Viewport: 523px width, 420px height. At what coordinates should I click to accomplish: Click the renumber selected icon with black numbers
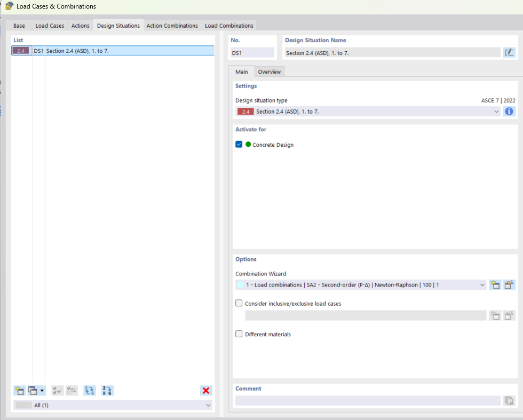[107, 390]
